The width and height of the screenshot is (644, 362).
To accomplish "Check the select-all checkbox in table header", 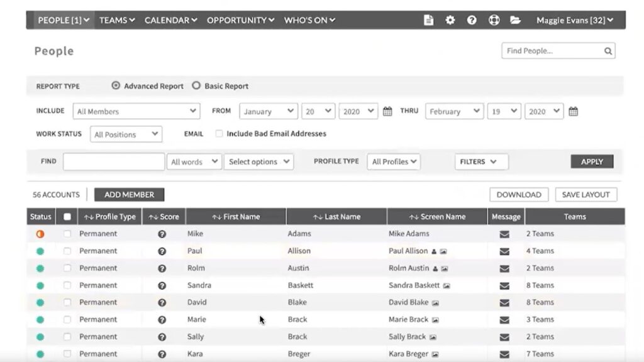I will pyautogui.click(x=67, y=217).
